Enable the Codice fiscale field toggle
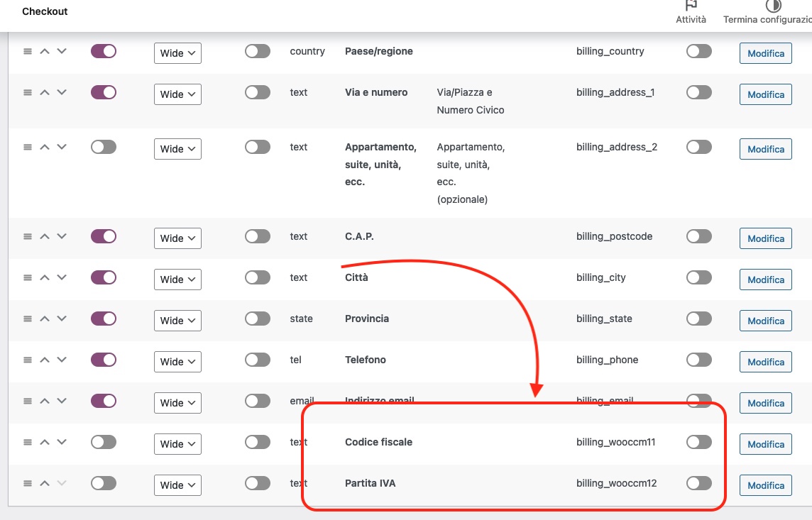Image resolution: width=812 pixels, height=520 pixels. coord(104,443)
